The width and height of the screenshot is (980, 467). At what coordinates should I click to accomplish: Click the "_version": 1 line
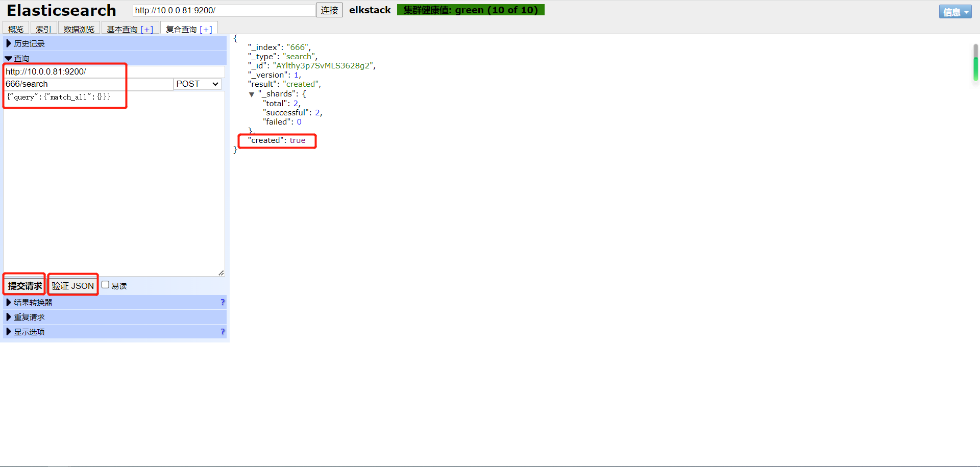click(275, 75)
